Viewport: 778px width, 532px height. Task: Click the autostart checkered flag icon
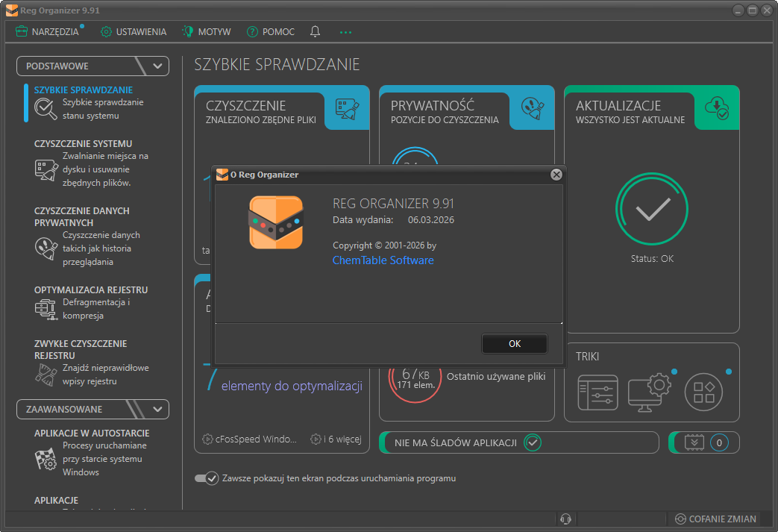click(46, 459)
